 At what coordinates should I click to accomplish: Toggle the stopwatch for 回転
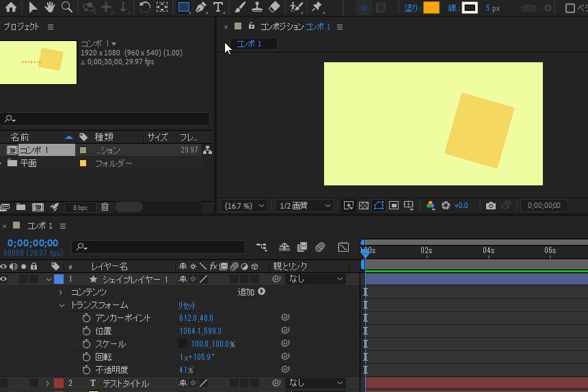tap(86, 356)
